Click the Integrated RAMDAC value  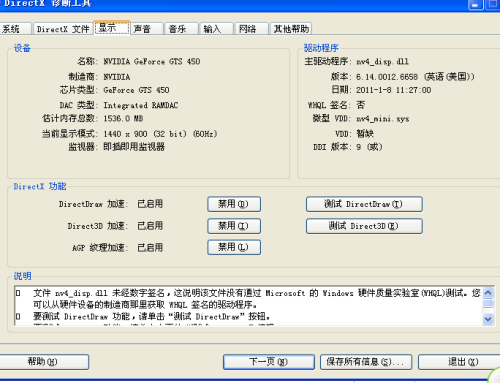point(141,105)
